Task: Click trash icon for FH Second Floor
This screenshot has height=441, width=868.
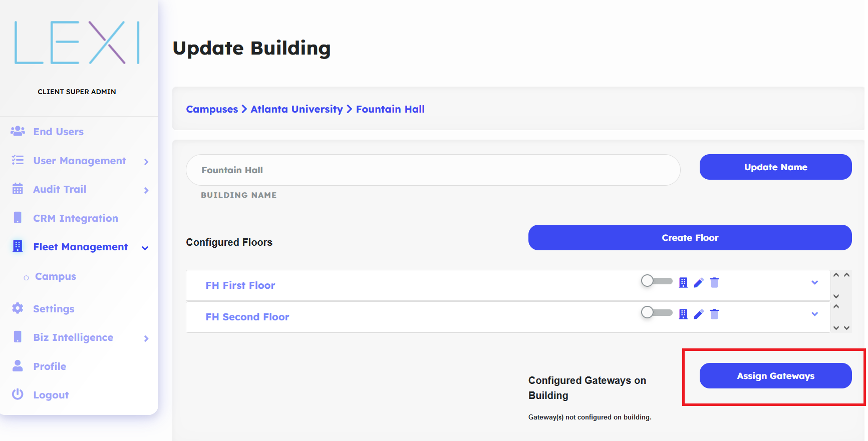Action: [x=714, y=314]
